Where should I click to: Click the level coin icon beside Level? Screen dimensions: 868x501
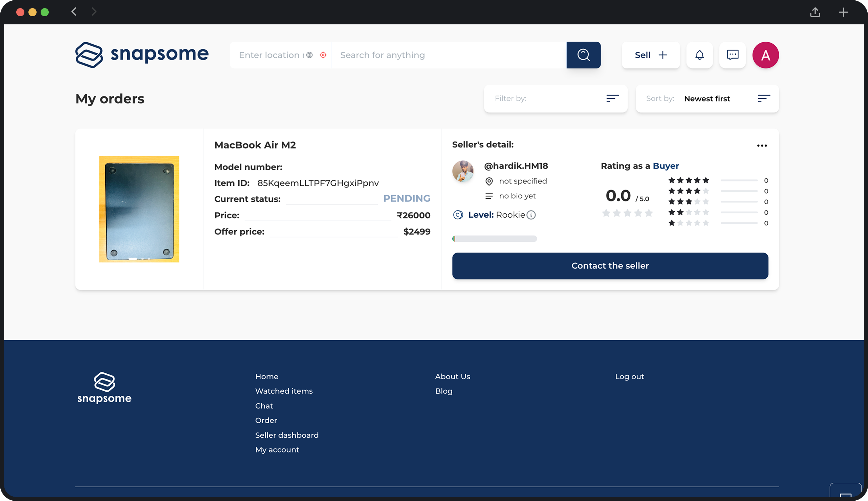pyautogui.click(x=458, y=215)
